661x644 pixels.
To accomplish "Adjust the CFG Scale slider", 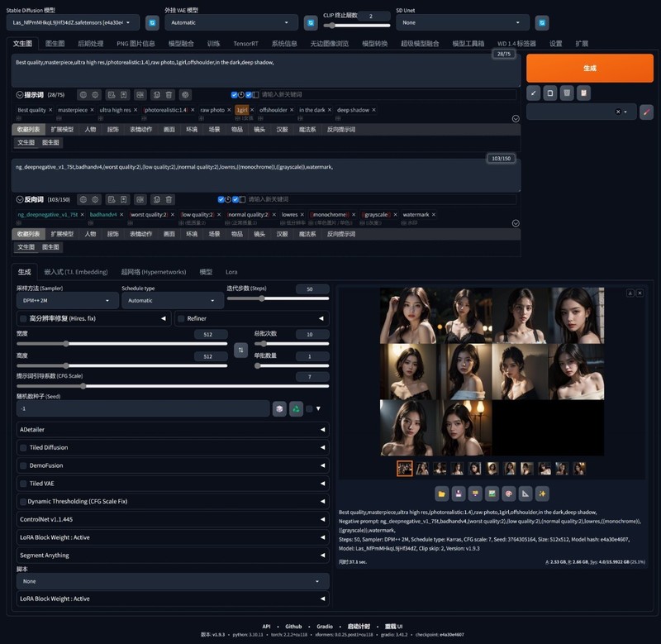I will tap(173, 385).
